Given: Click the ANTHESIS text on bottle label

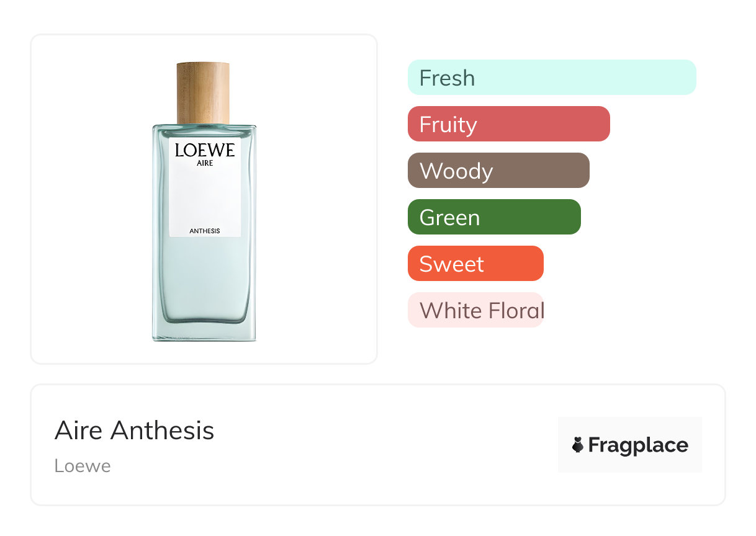Looking at the screenshot, I should pos(205,231).
